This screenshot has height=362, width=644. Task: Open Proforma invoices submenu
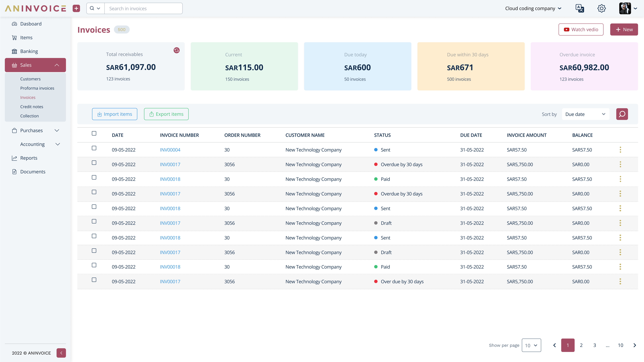(37, 88)
